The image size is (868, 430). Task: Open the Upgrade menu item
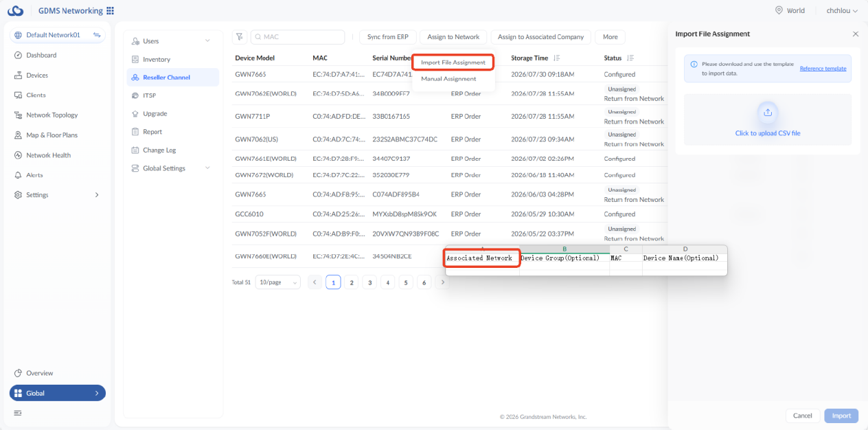(x=173, y=113)
